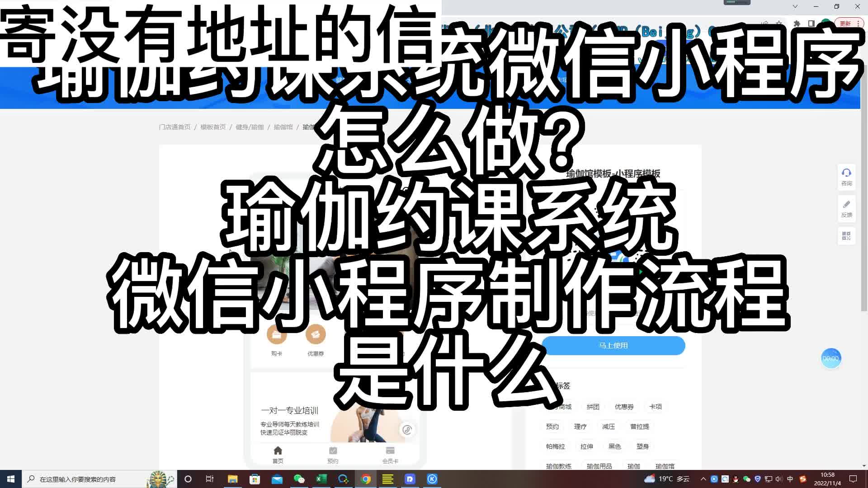This screenshot has height=488, width=868.
Task: Click the red 更新 Chrome button
Action: pos(845,23)
